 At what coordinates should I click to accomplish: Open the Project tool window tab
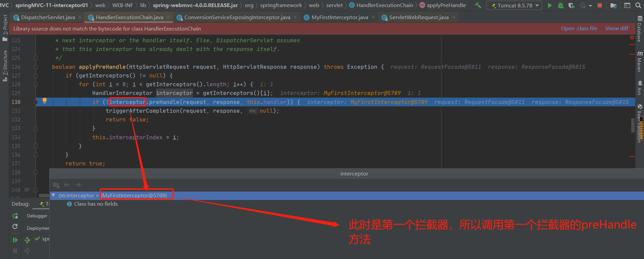(x=5, y=28)
